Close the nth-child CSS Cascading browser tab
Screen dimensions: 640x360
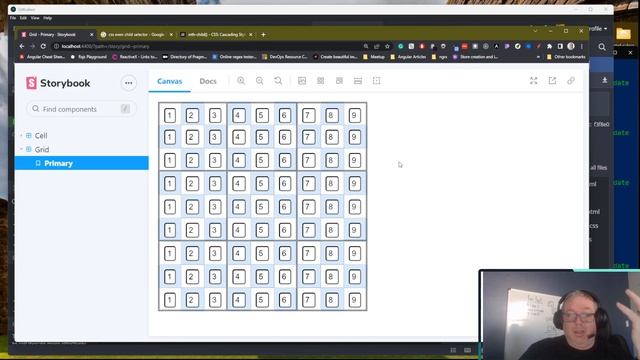coord(251,35)
